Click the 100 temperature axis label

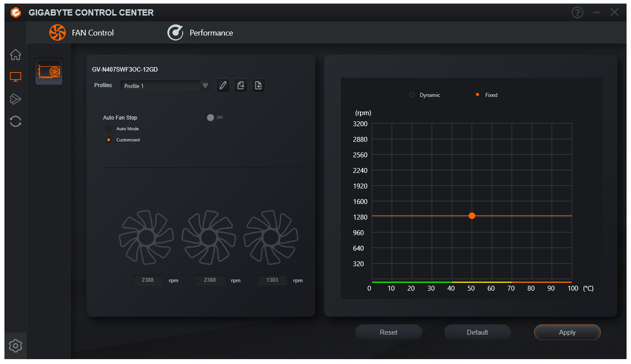pyautogui.click(x=573, y=288)
